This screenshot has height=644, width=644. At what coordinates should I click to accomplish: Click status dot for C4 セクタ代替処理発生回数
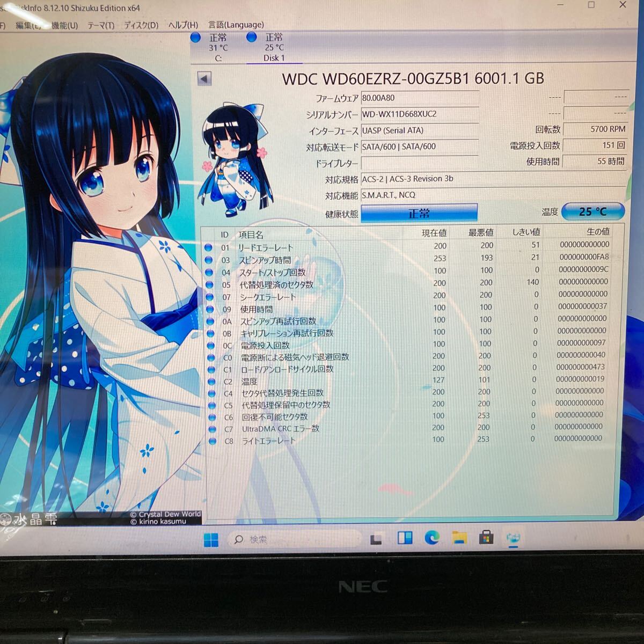click(x=211, y=393)
